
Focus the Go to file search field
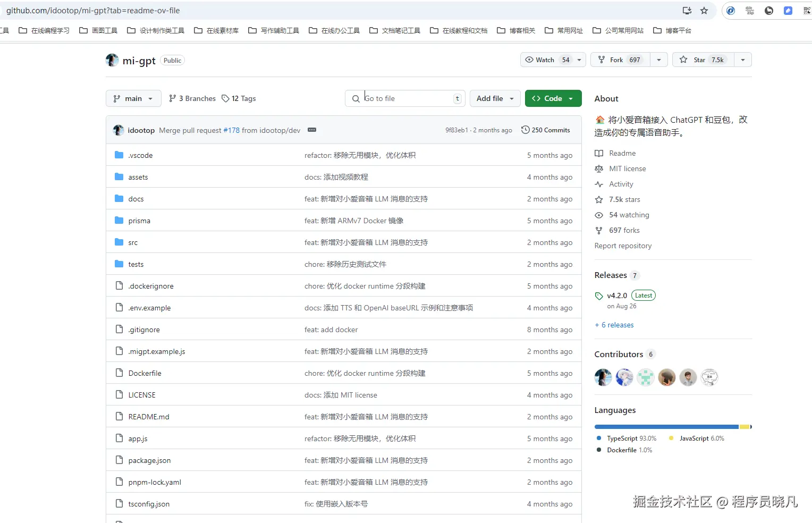tap(405, 98)
